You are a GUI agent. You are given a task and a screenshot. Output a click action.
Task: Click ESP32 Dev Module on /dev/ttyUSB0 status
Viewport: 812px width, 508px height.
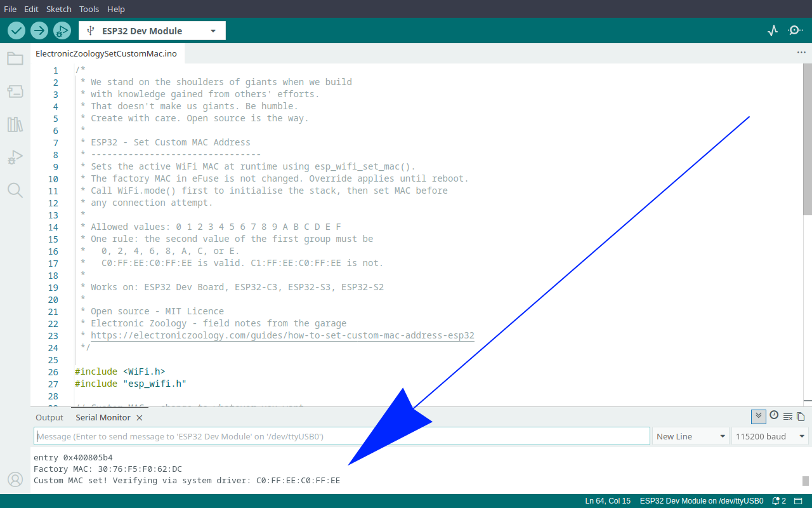click(702, 501)
